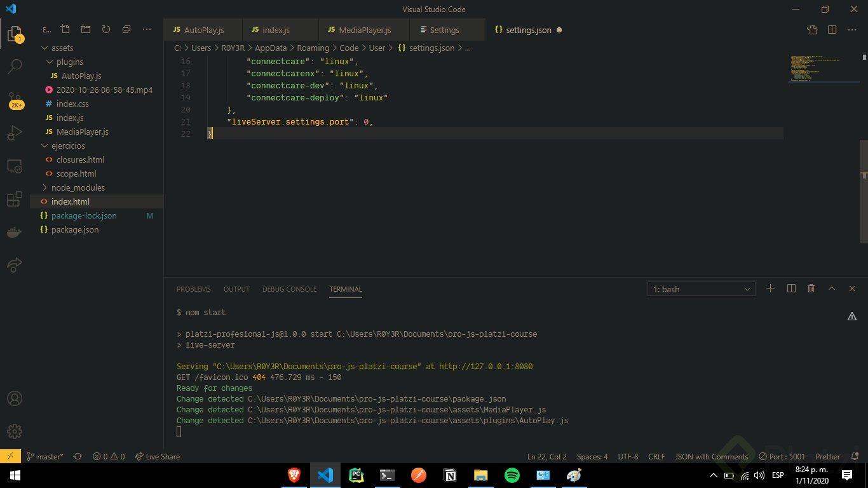Open the bash terminal selector dropdown
The height and width of the screenshot is (488, 868).
[x=702, y=289]
